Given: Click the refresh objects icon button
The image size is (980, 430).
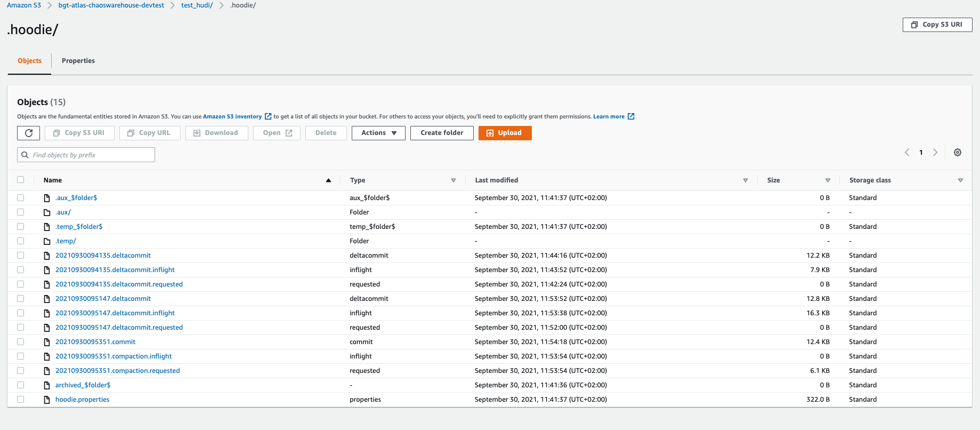Looking at the screenshot, I should pyautogui.click(x=29, y=133).
